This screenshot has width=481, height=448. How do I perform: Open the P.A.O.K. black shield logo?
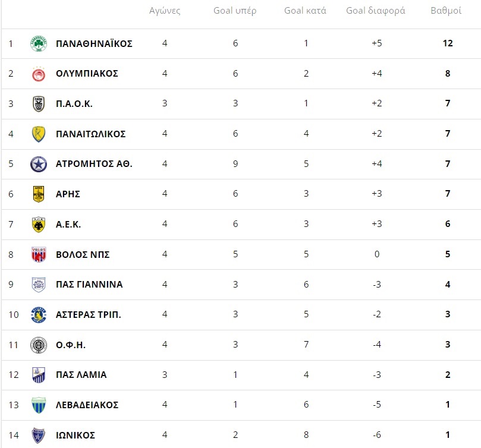pos(39,104)
